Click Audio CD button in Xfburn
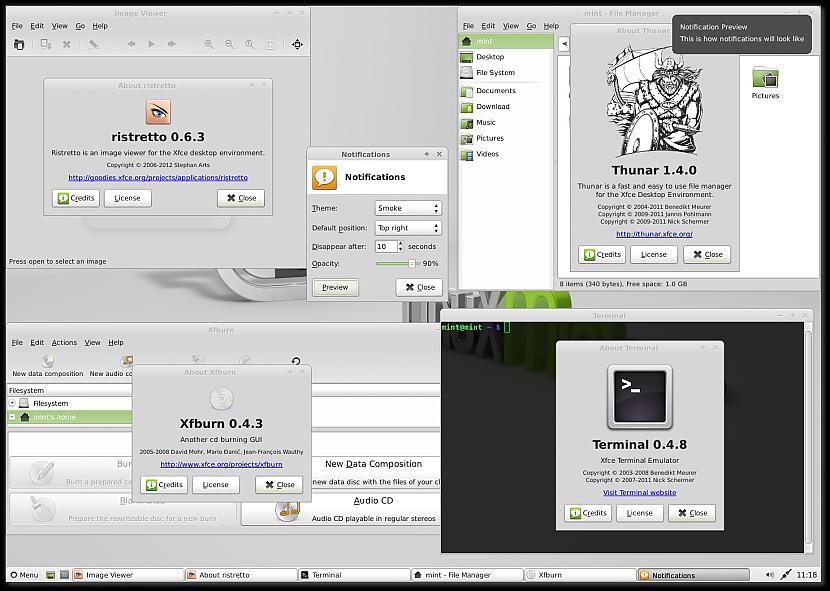The height and width of the screenshot is (591, 830). [341, 509]
